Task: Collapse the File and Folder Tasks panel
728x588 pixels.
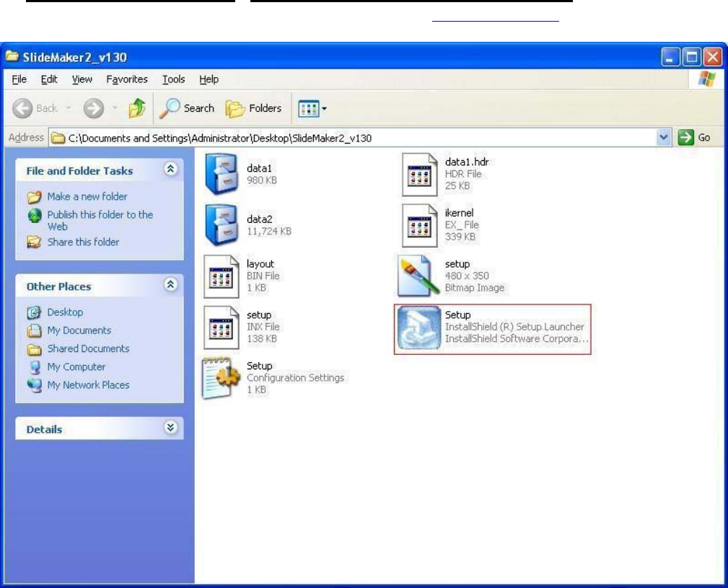Action: pyautogui.click(x=170, y=169)
